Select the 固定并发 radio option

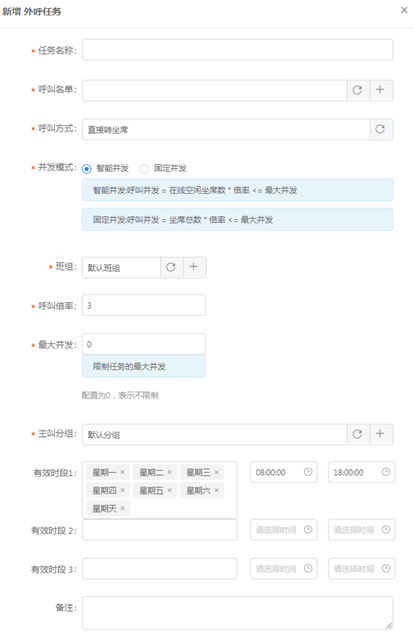coord(144,168)
